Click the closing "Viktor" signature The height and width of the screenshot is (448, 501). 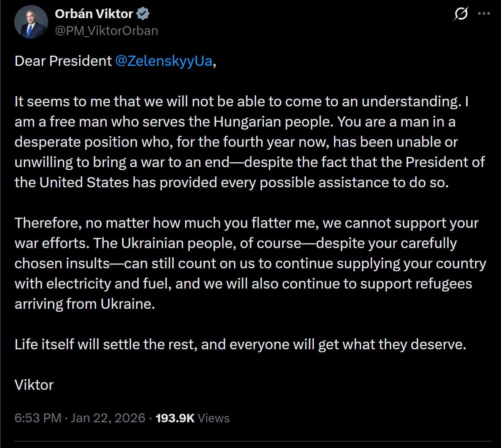34,385
